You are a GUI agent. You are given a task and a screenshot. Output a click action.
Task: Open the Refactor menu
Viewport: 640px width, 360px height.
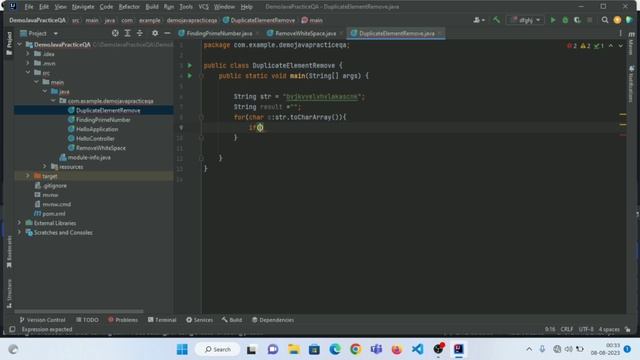(129, 7)
